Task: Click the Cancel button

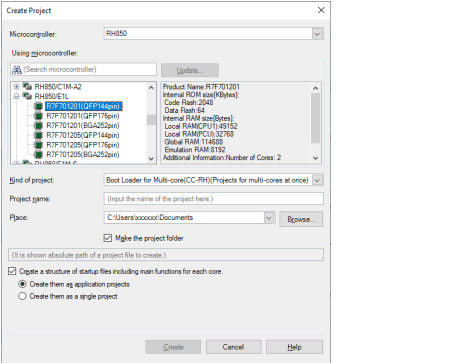Action: pyautogui.click(x=234, y=347)
